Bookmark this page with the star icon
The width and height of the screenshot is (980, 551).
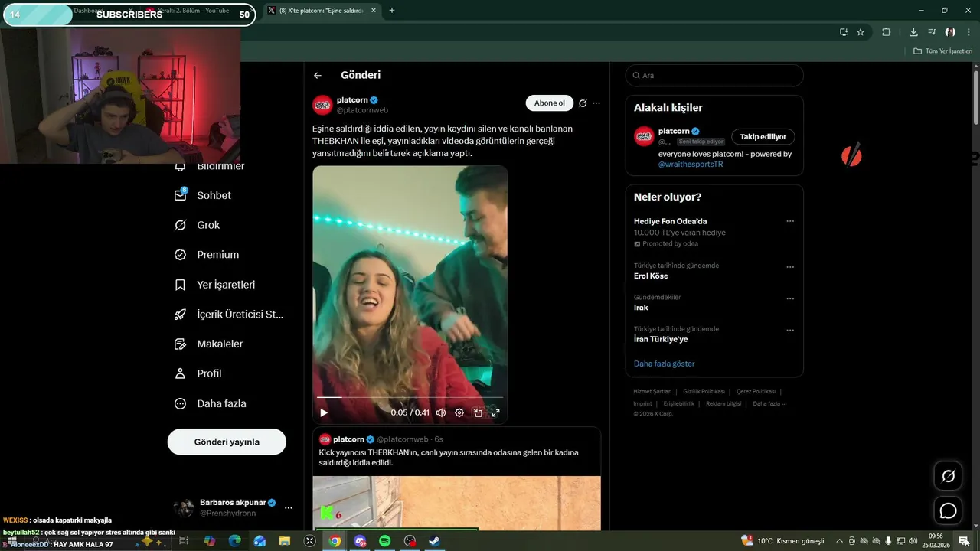click(x=861, y=32)
